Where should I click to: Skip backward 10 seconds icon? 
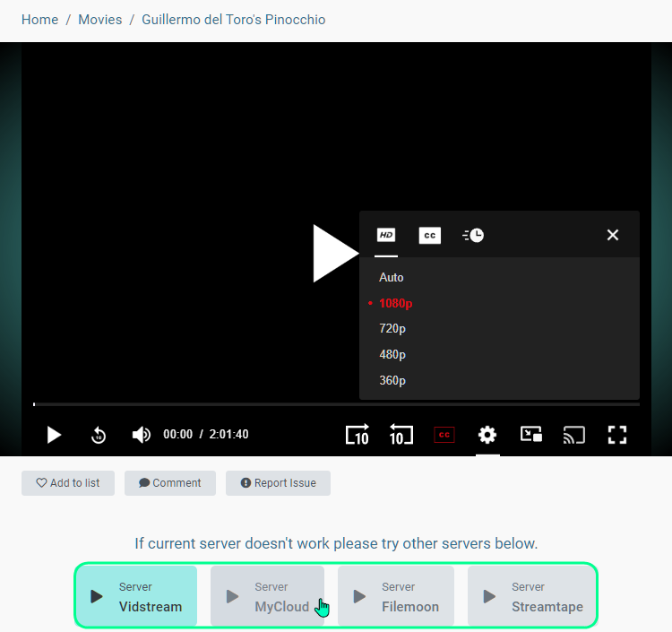point(401,435)
